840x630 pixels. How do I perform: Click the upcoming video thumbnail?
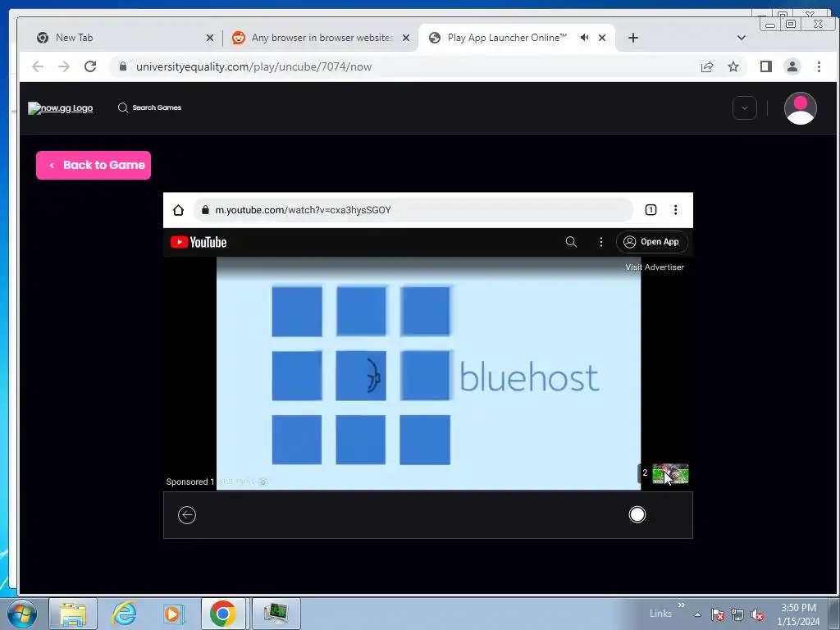point(670,473)
